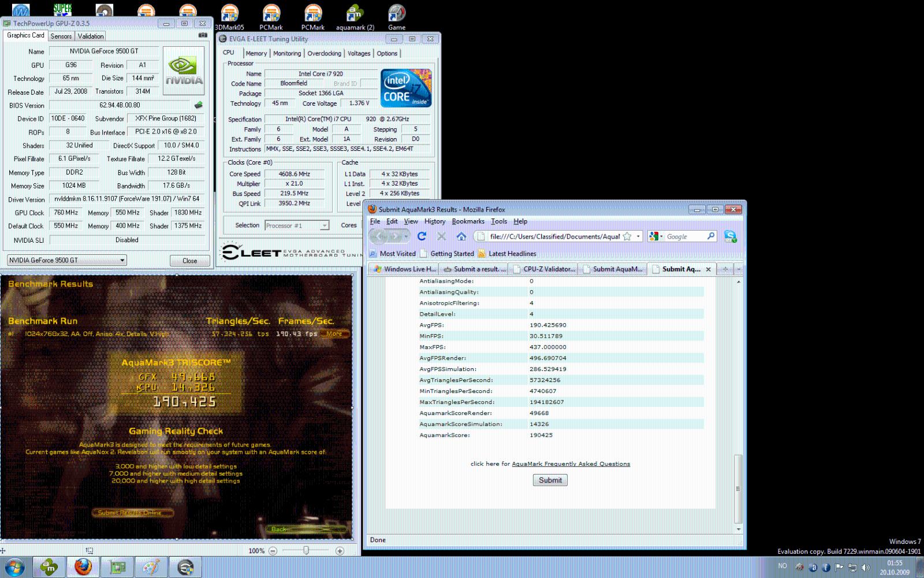Click the search magnifier in the Google box
924x578 pixels.
(x=711, y=236)
